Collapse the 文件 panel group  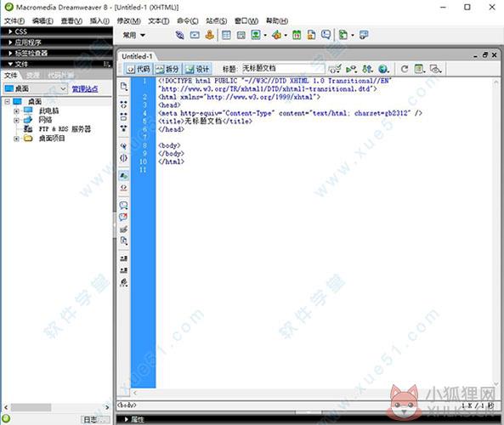(x=10, y=64)
